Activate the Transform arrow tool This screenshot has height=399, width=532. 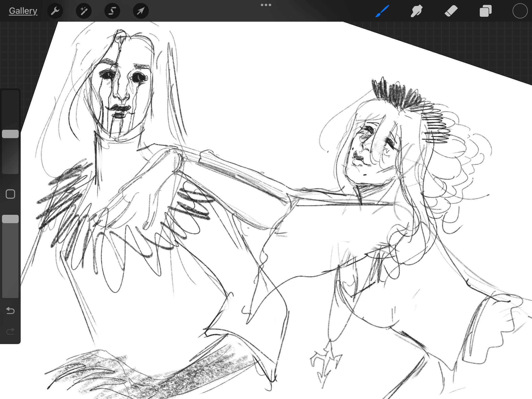[x=141, y=11]
